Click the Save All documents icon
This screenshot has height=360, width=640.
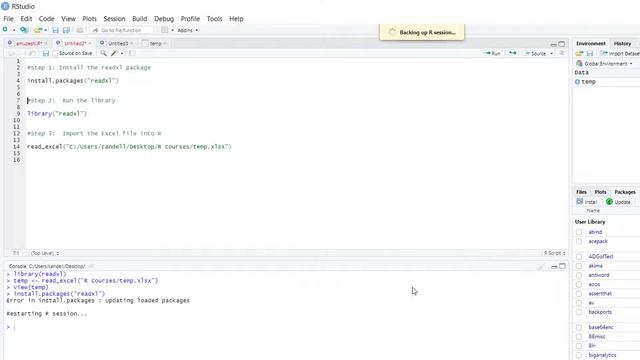coord(66,30)
